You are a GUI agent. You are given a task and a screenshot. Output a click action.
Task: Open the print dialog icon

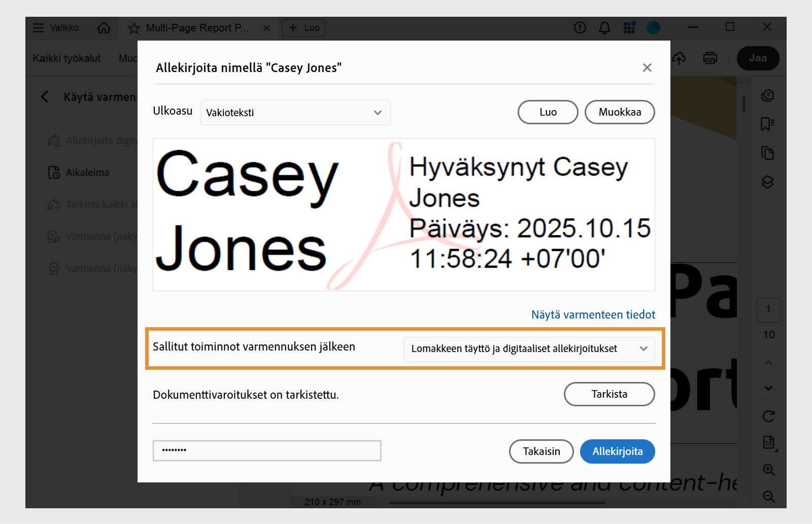[x=710, y=58]
